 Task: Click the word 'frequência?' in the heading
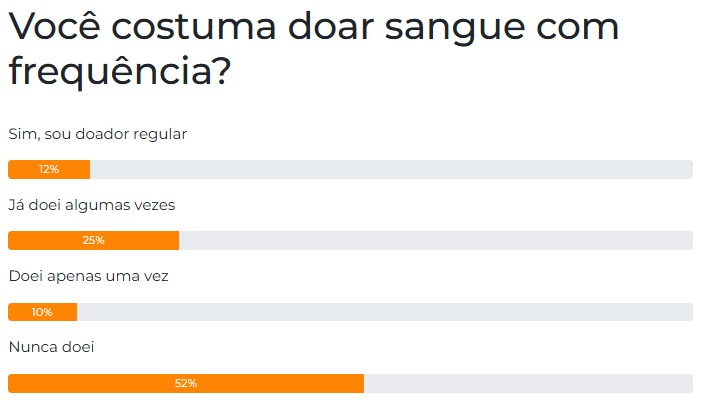[x=120, y=71]
